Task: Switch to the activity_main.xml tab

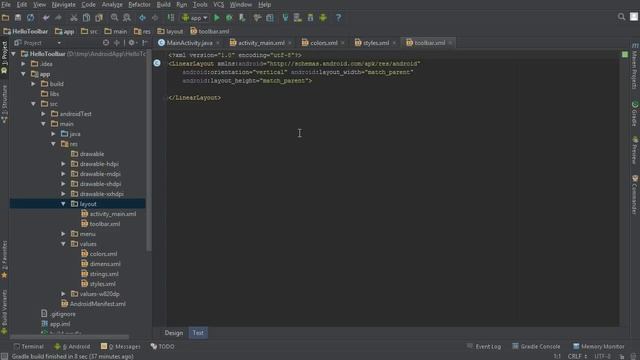Action: (261, 42)
